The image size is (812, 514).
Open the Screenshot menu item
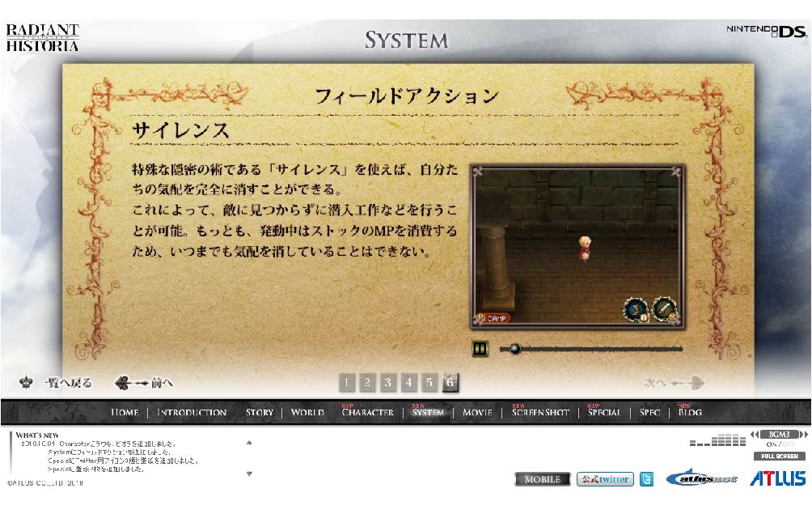540,413
